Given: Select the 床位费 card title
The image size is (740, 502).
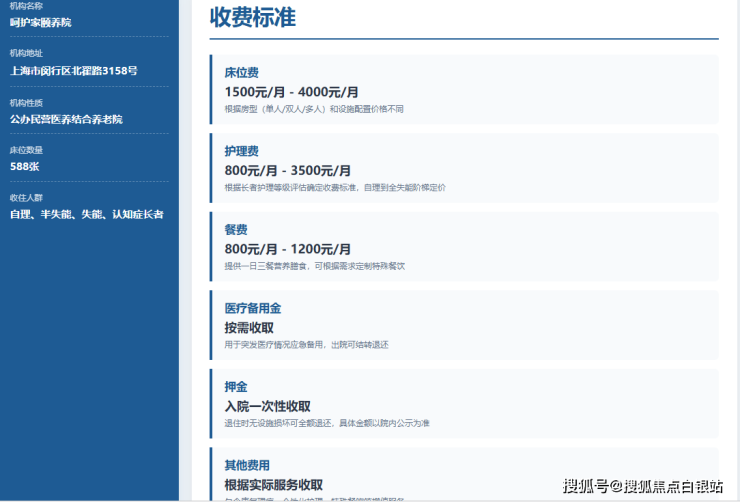Looking at the screenshot, I should click(241, 73).
